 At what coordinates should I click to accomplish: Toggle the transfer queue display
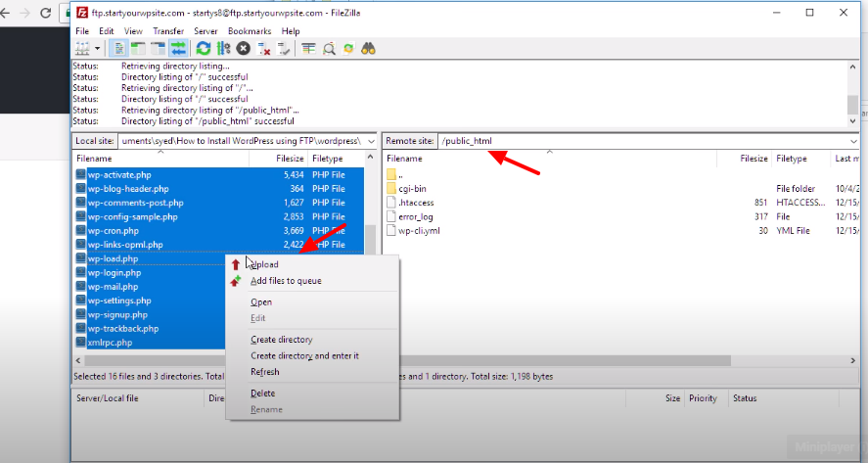178,49
